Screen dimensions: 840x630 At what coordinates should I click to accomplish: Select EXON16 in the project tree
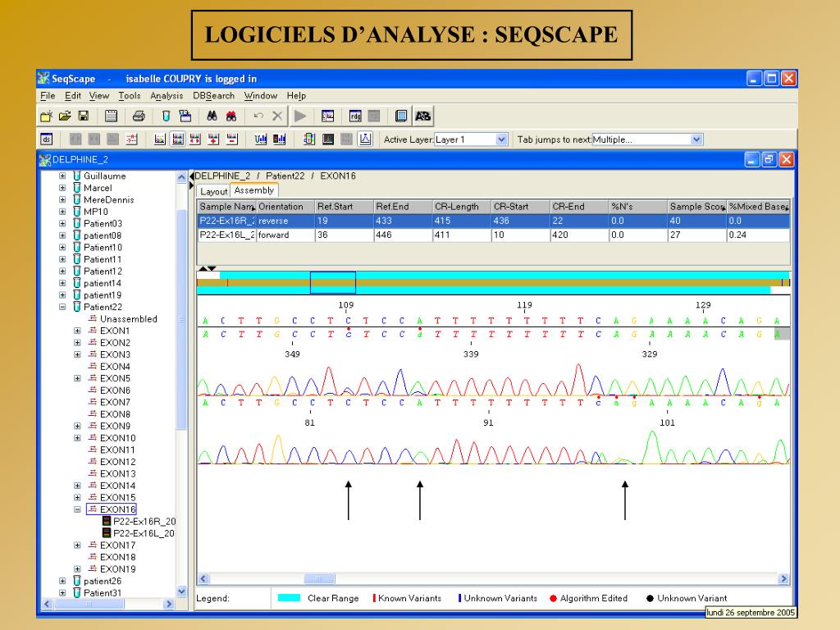pos(118,509)
